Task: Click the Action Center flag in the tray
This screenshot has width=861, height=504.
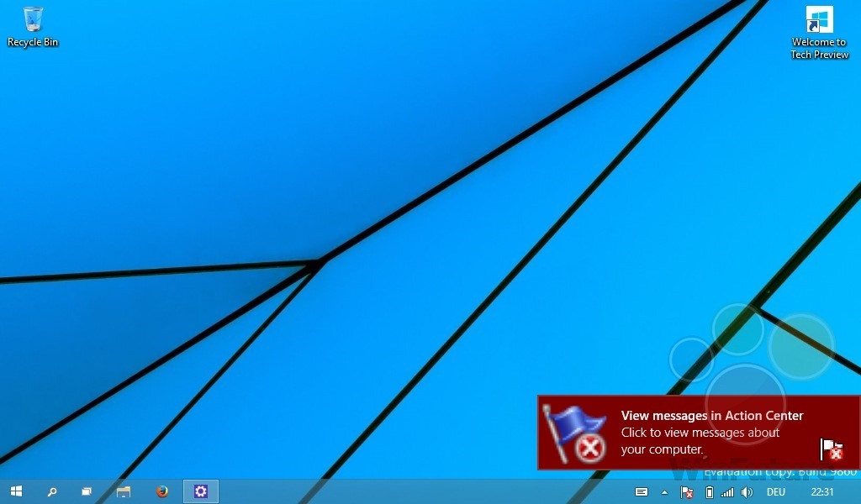Action: [x=686, y=492]
